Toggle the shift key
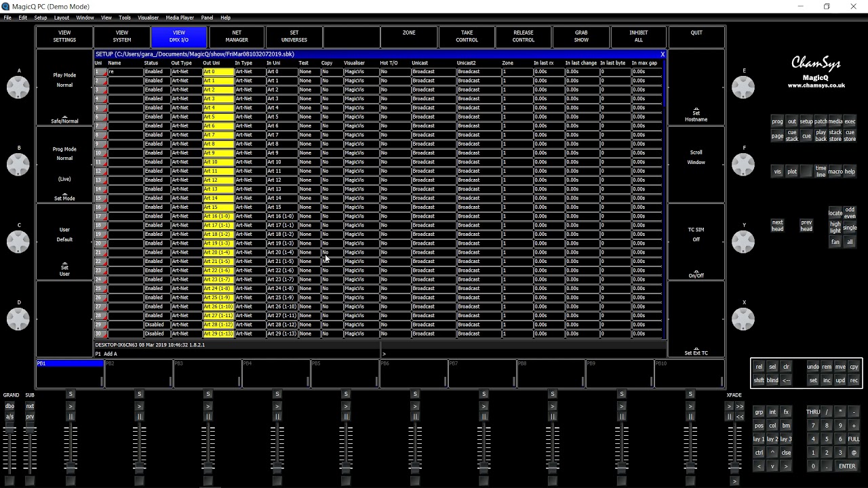 [759, 380]
